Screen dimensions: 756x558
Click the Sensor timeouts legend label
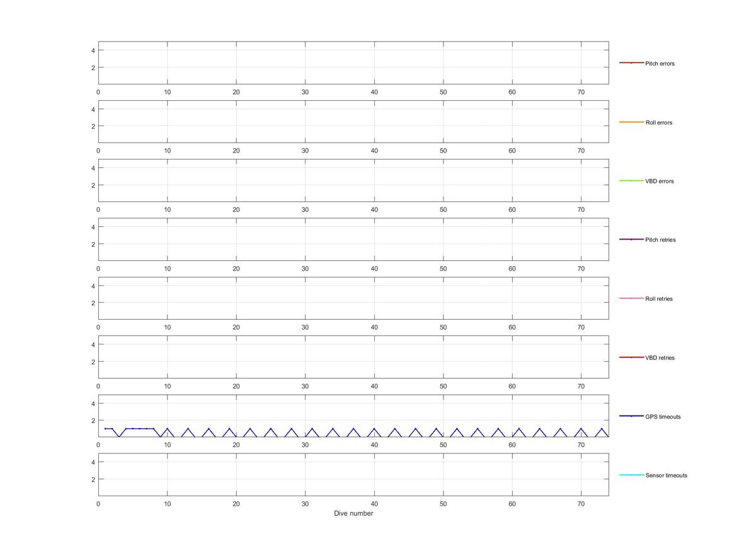[x=667, y=475]
